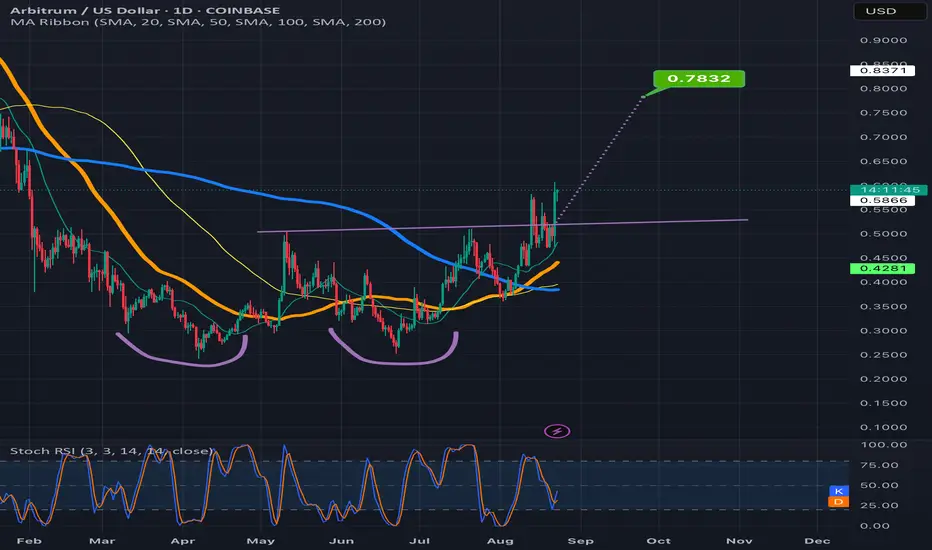932x550 pixels.
Task: Click the 0.9000 price axis value
Action: [x=883, y=40]
